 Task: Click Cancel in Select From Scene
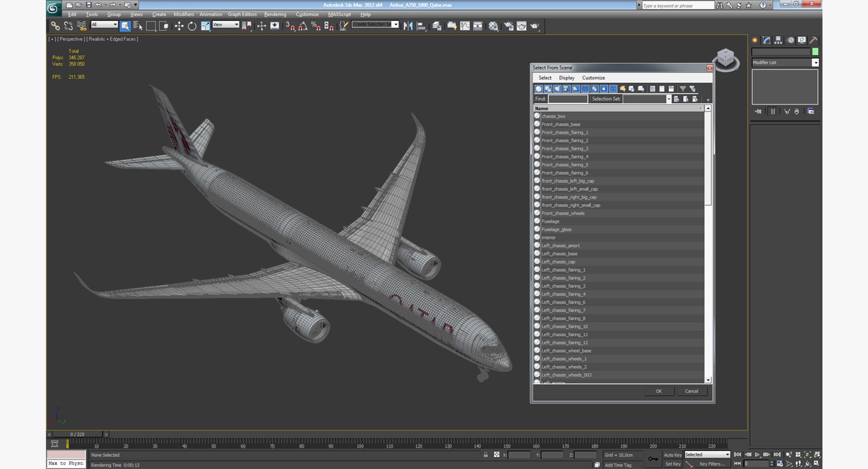click(x=691, y=391)
